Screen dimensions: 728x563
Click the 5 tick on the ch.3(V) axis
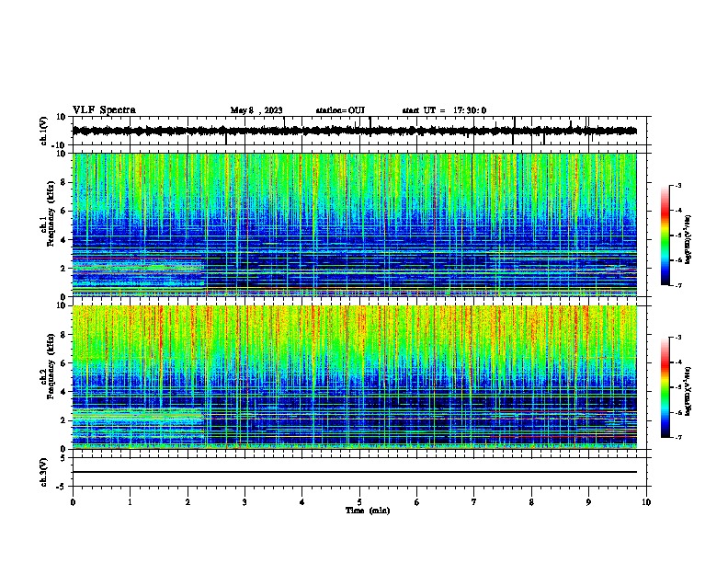(64, 457)
